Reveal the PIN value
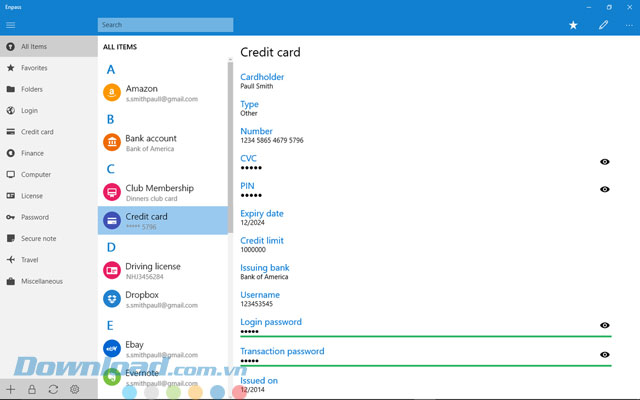 (604, 189)
